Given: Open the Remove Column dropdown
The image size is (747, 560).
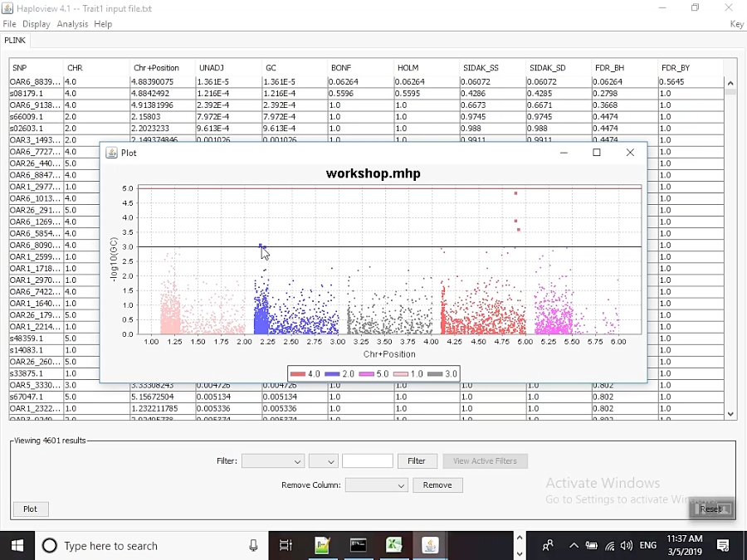Looking at the screenshot, I should 377,485.
